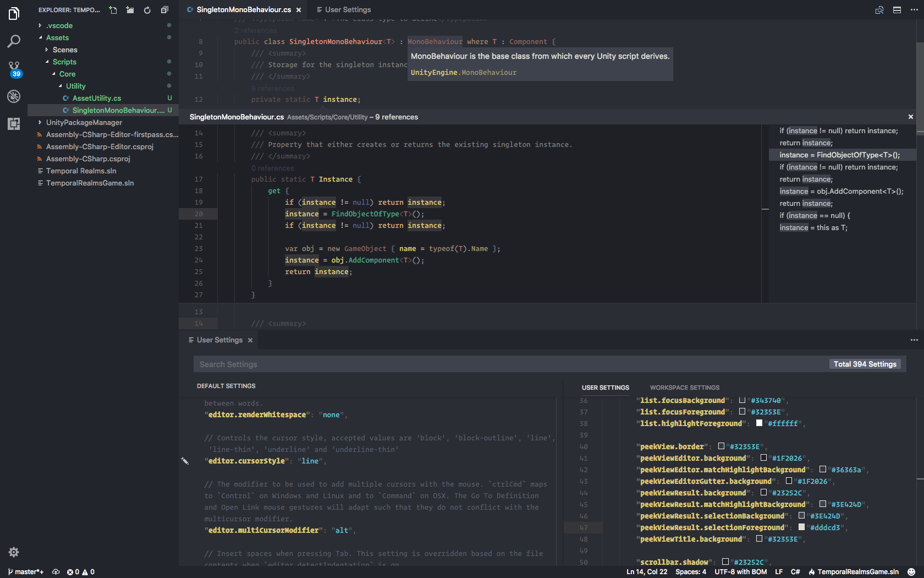Click the feedback smiley in status bar

tap(911, 572)
